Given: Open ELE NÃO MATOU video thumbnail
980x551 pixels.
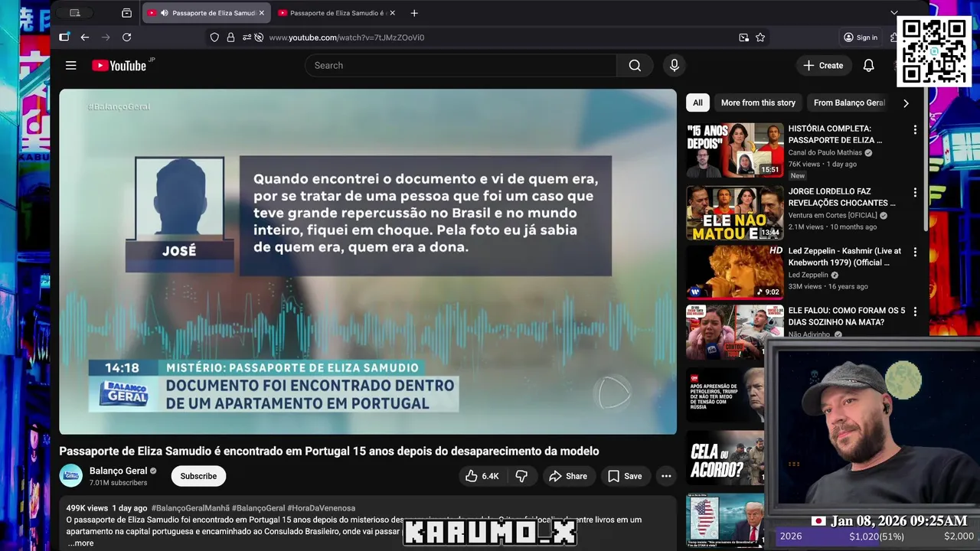Looking at the screenshot, I should pyautogui.click(x=735, y=213).
